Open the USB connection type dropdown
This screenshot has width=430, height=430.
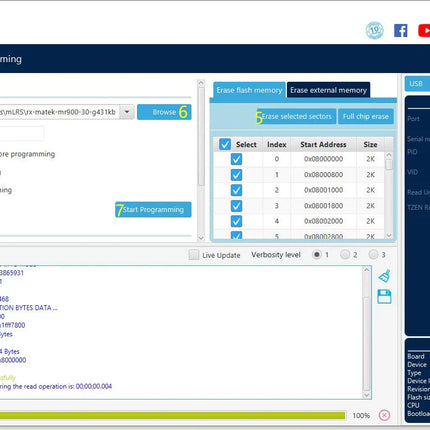click(417, 83)
